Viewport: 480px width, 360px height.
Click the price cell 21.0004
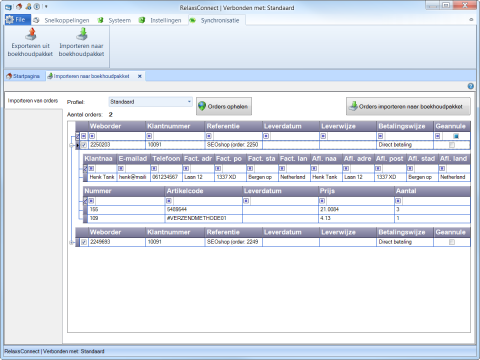[356, 209]
